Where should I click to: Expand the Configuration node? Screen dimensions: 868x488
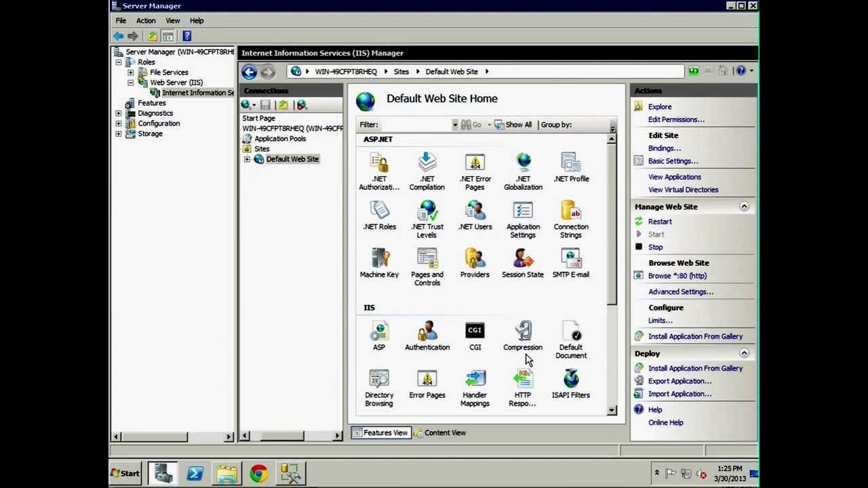tap(119, 123)
